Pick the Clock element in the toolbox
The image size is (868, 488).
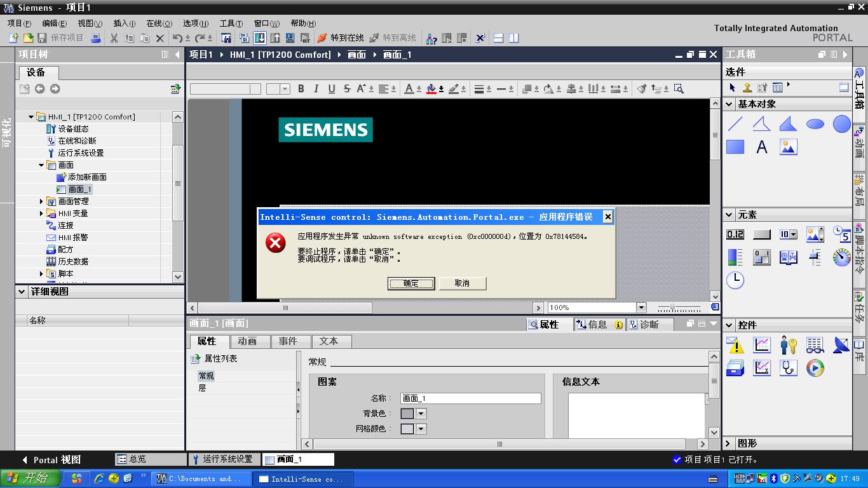(x=735, y=280)
